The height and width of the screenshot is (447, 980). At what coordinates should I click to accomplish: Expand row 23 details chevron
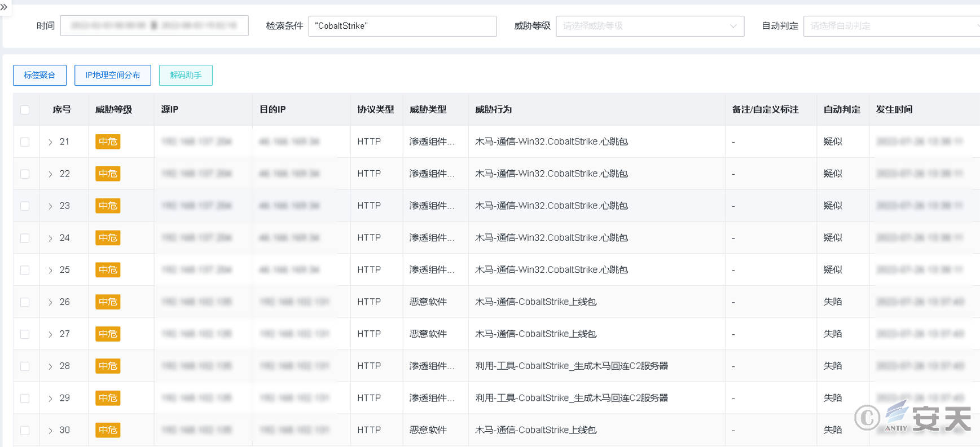(50, 206)
